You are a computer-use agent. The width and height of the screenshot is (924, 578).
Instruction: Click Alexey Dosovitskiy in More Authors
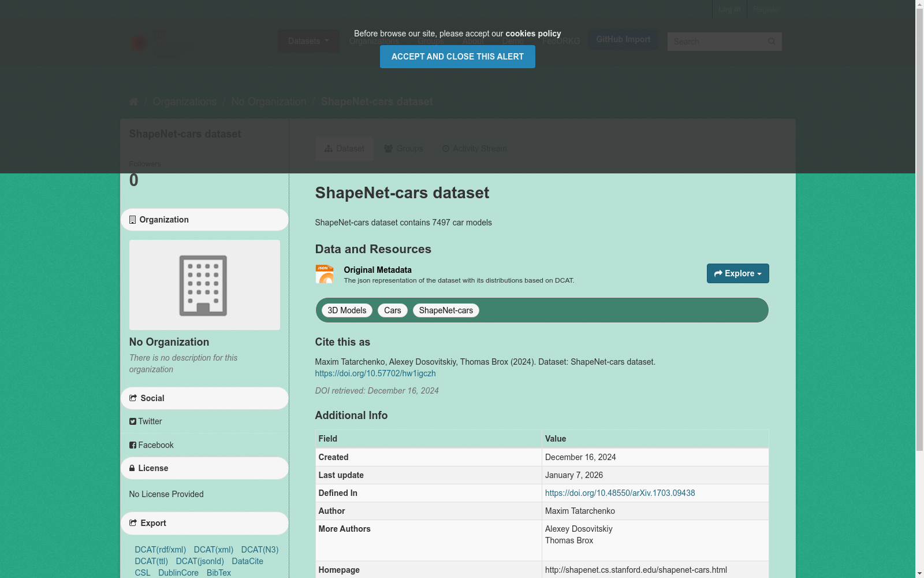579,529
